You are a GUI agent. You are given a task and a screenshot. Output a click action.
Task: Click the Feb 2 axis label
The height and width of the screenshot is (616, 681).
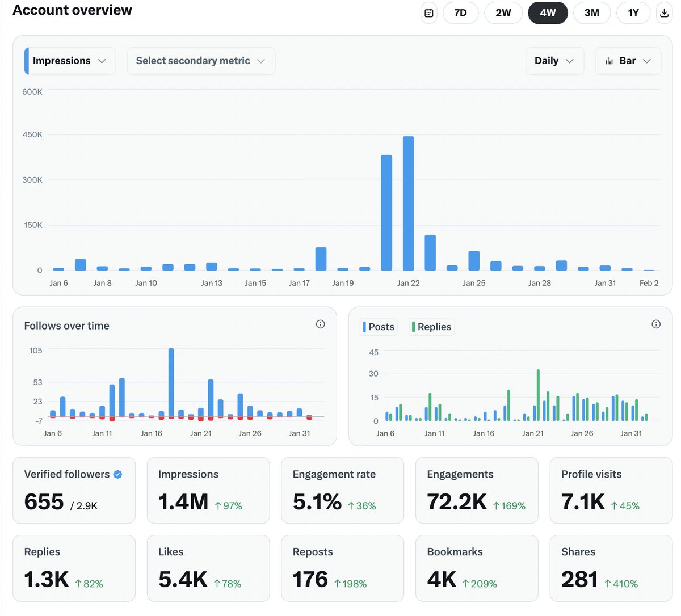click(x=649, y=283)
